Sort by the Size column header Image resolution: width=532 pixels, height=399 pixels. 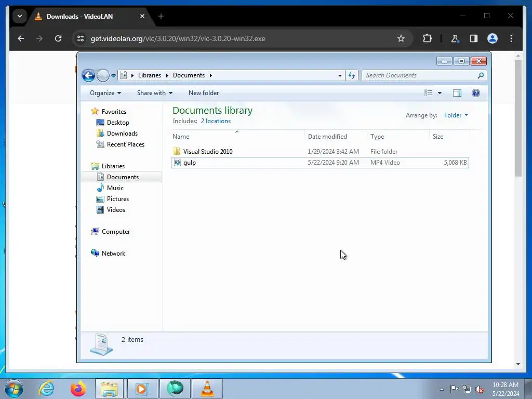pyautogui.click(x=450, y=137)
